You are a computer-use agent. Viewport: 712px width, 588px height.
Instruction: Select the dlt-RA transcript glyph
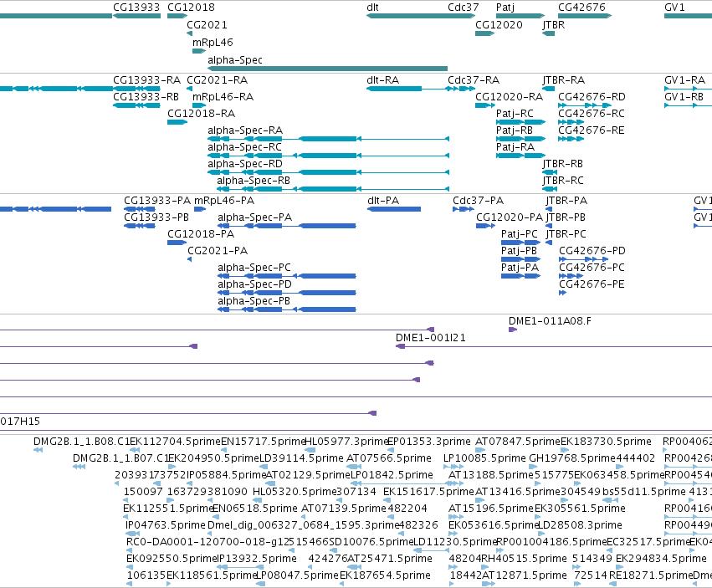[x=407, y=89]
